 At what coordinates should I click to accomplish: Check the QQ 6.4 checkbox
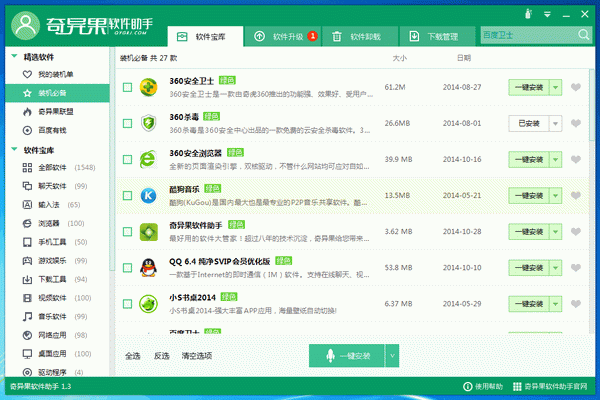(x=127, y=268)
